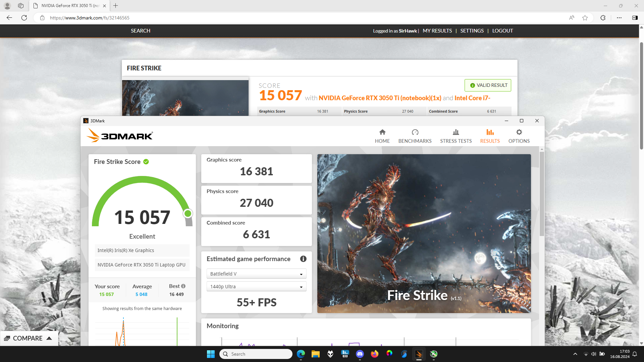Open the Benchmarks tab in 3DMark
The image size is (644, 362).
[x=415, y=136]
